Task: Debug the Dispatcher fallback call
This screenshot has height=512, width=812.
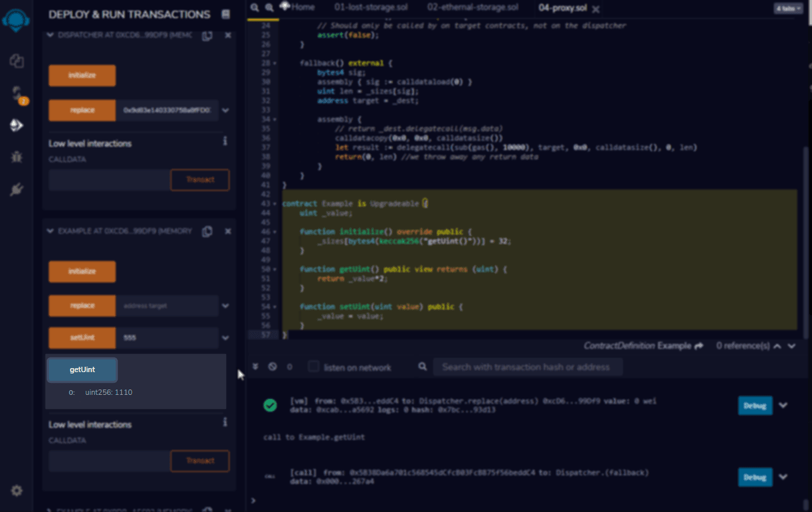Action: coord(755,477)
